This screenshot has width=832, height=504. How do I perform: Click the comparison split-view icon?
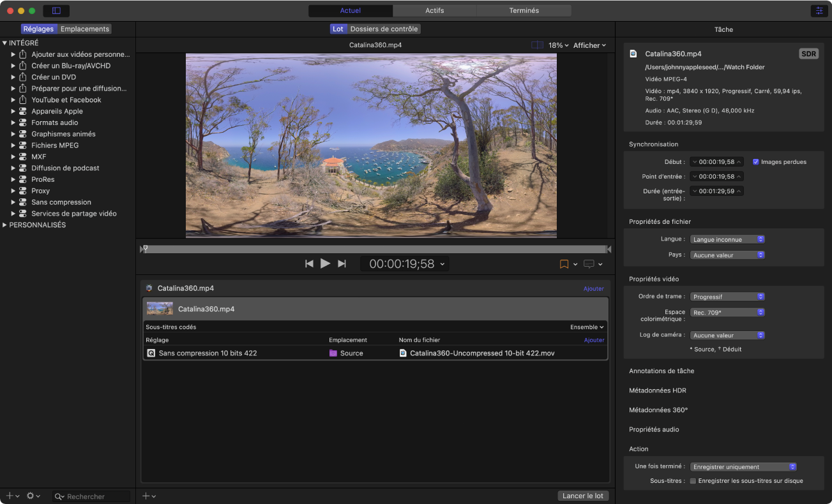point(538,45)
